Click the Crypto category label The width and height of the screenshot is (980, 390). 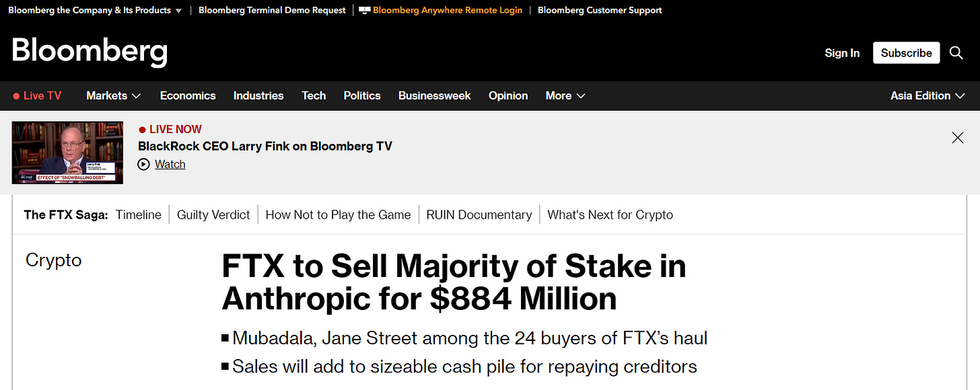(54, 260)
